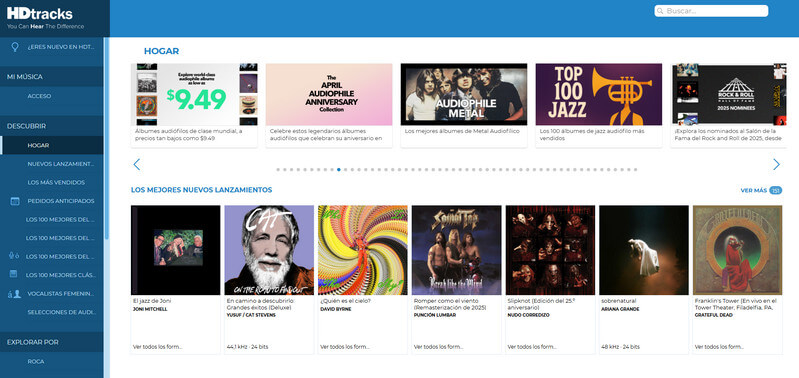The width and height of the screenshot is (799, 378).
Task: Jump to first carousel pagination dot
Action: (x=278, y=169)
